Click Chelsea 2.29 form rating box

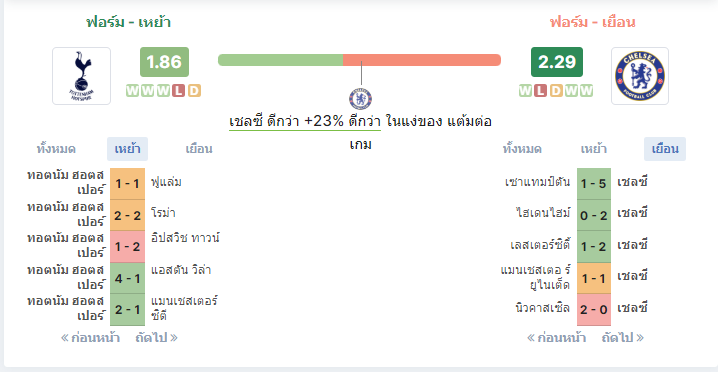tap(557, 62)
